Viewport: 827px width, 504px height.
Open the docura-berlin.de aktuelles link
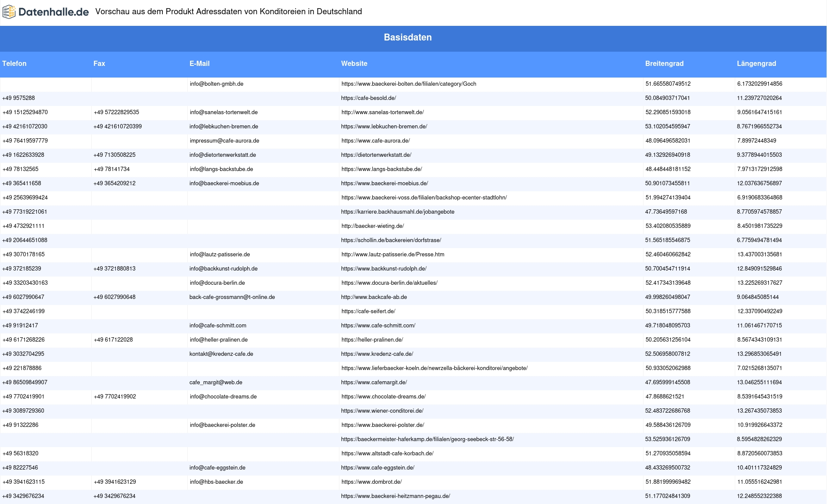pos(389,283)
